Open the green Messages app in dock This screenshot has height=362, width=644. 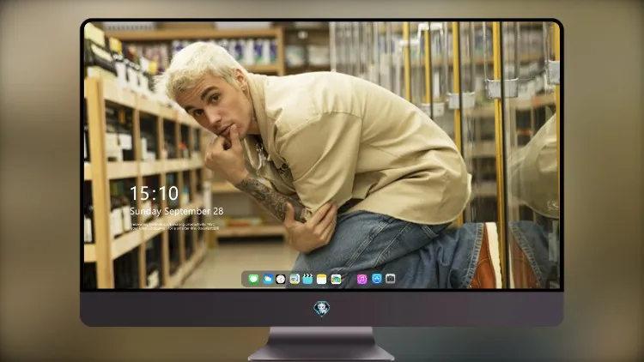[x=253, y=279]
